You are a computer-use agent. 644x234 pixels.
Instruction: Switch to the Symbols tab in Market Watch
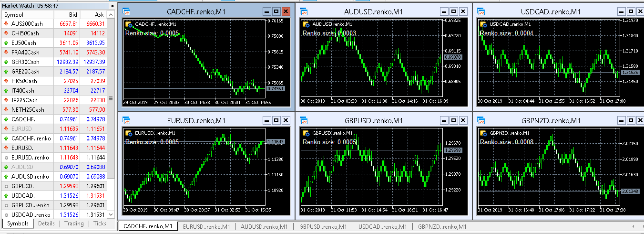18,223
